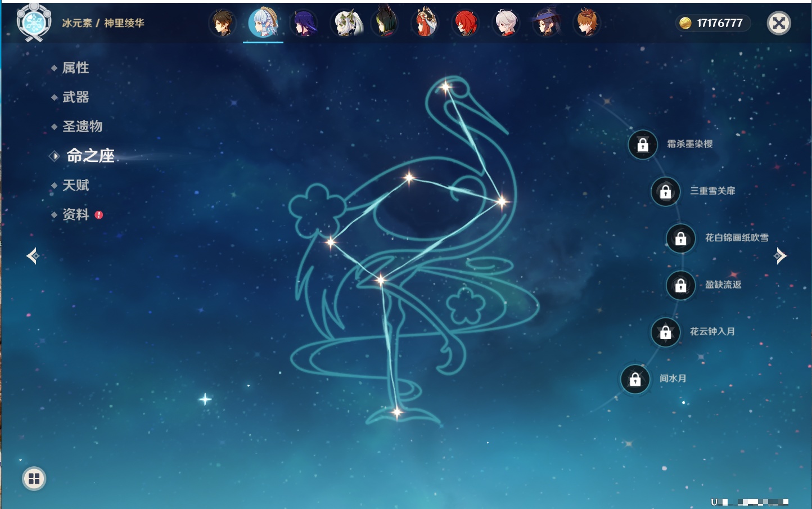Click the Mora amount 17176777
Image resolution: width=812 pixels, height=509 pixels.
[x=720, y=23]
